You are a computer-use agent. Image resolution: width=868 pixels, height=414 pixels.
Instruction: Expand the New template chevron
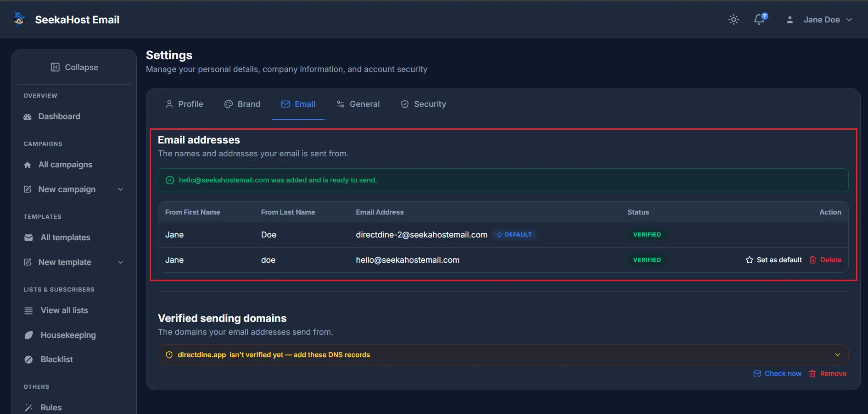[x=121, y=262]
